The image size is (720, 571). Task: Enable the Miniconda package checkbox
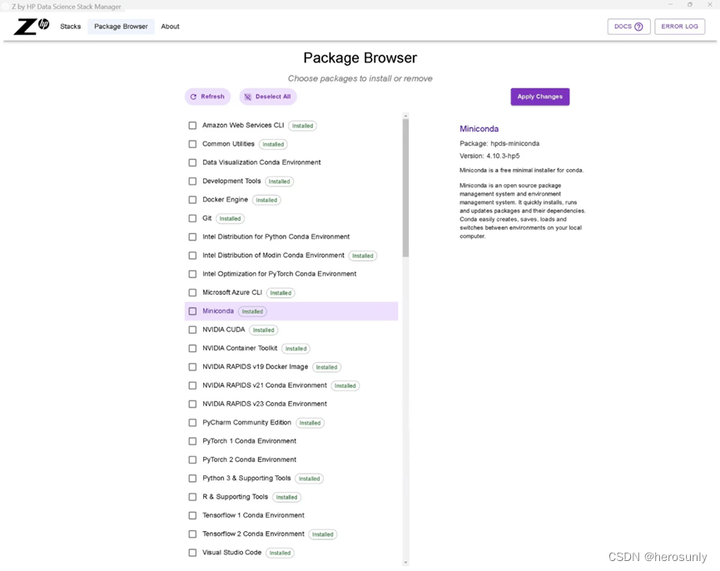click(193, 311)
